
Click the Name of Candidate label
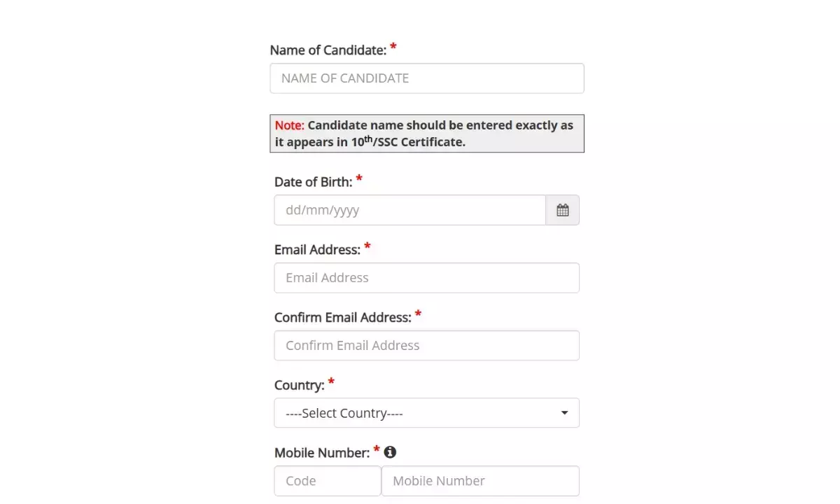coord(328,50)
